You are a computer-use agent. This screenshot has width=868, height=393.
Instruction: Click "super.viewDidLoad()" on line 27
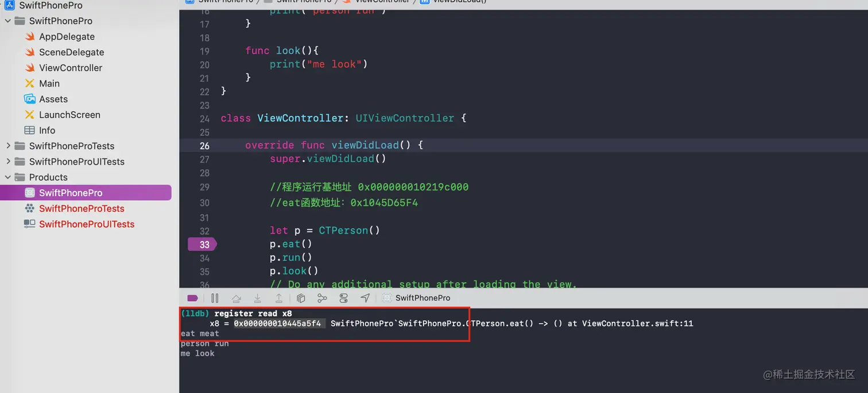pos(328,159)
